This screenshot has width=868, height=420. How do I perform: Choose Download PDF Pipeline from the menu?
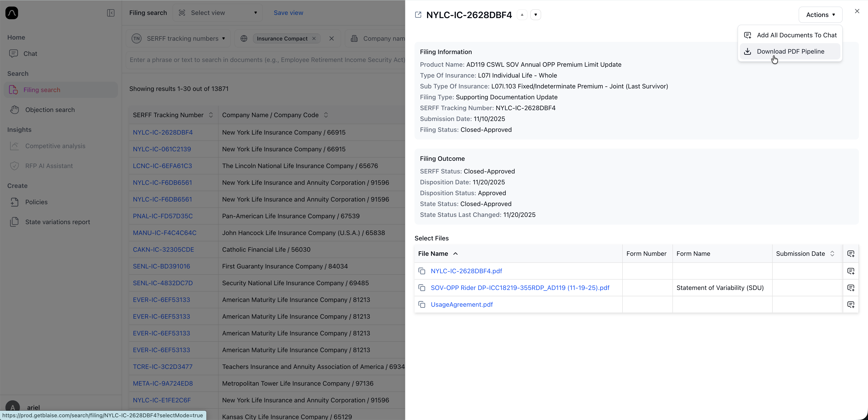(790, 51)
